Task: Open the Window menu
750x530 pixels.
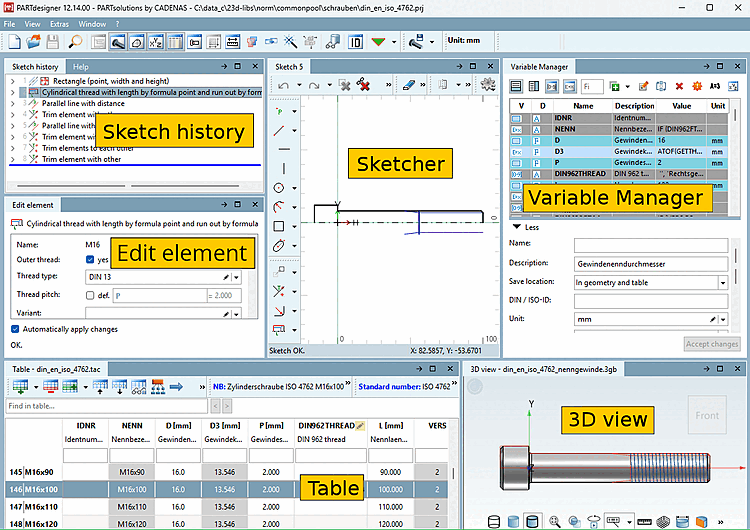Action: 92,24
